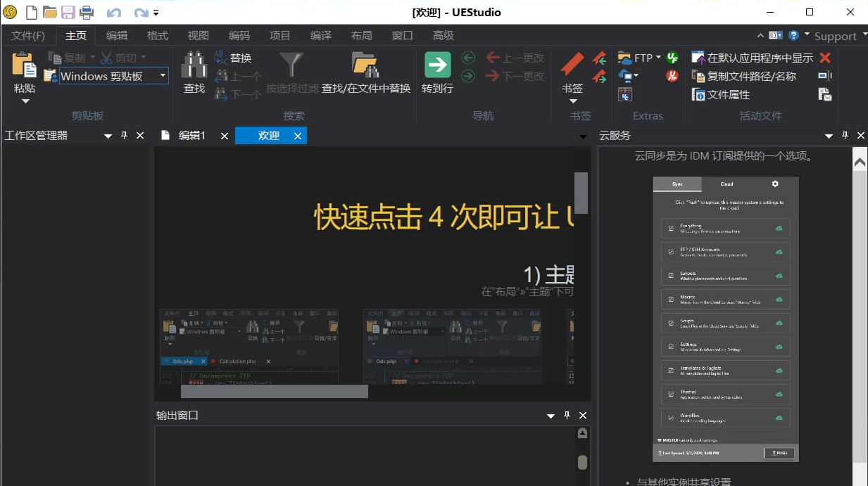868x486 pixels.
Task: Go to previous bookmark icon
Action: pyautogui.click(x=599, y=58)
